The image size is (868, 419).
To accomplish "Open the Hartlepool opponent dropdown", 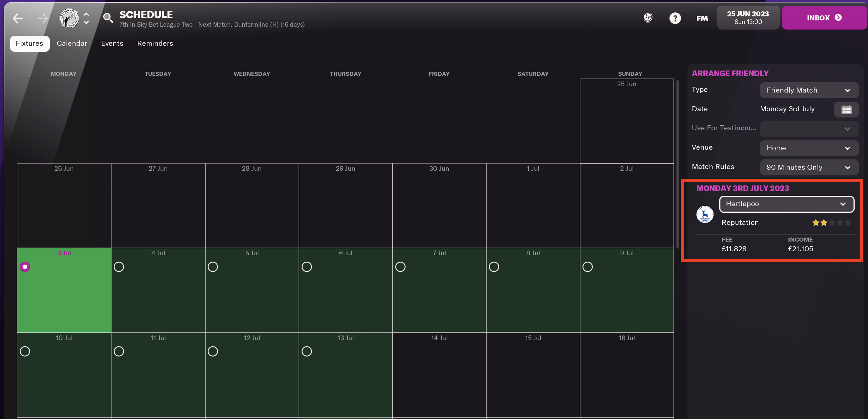I will (x=786, y=204).
